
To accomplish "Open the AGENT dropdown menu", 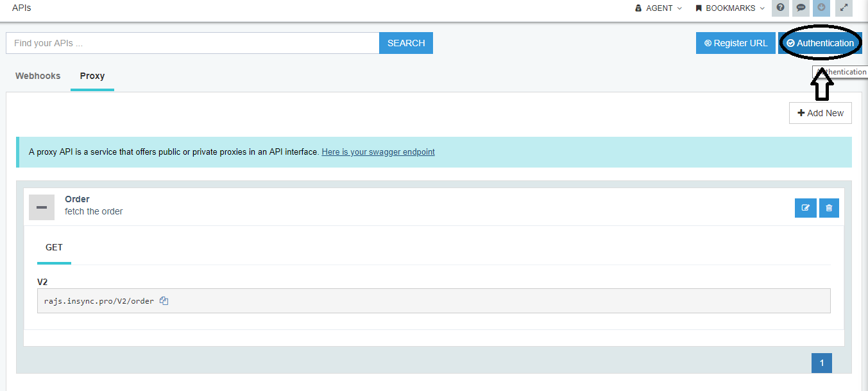I will [658, 8].
